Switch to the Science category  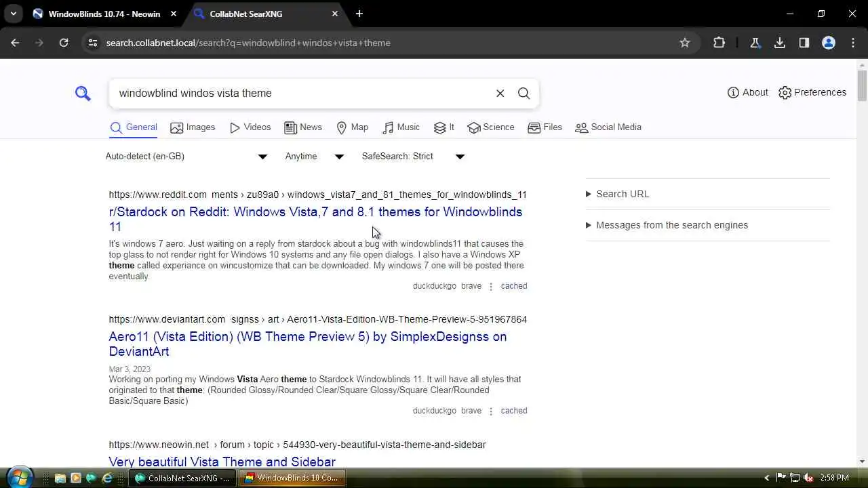[491, 127]
